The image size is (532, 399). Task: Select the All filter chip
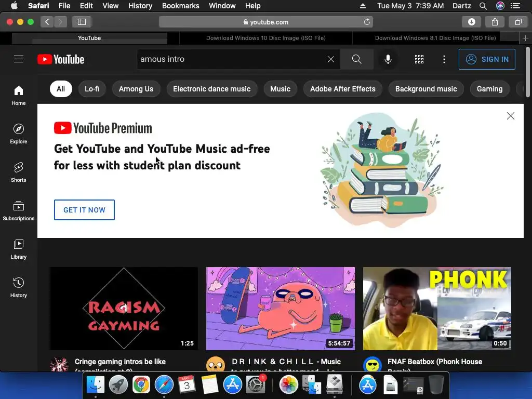pos(61,89)
